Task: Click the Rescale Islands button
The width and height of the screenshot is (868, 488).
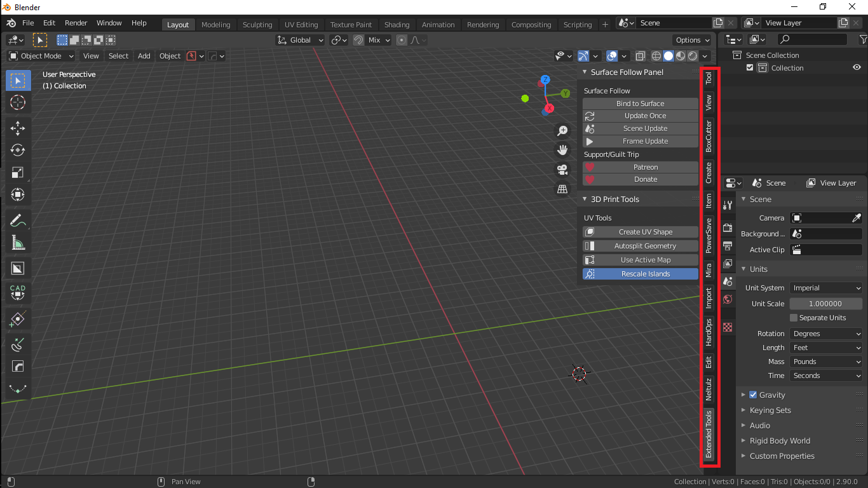Action: (x=640, y=274)
